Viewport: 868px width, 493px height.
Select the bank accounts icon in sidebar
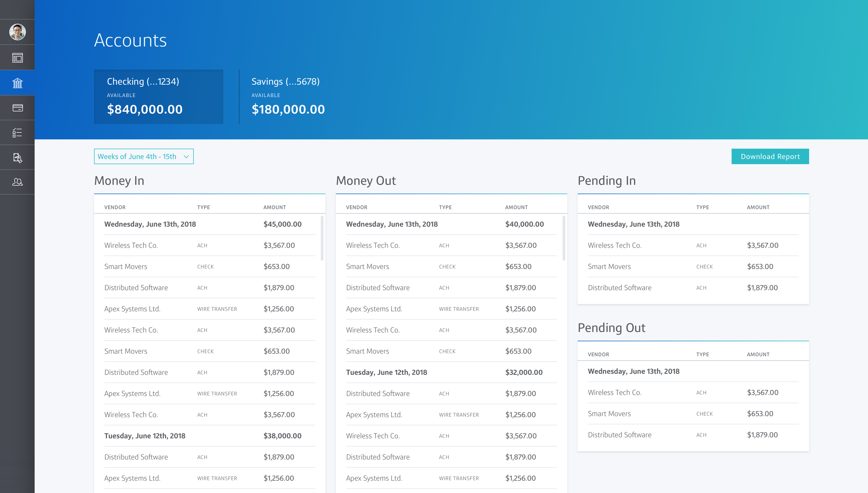coord(17,83)
